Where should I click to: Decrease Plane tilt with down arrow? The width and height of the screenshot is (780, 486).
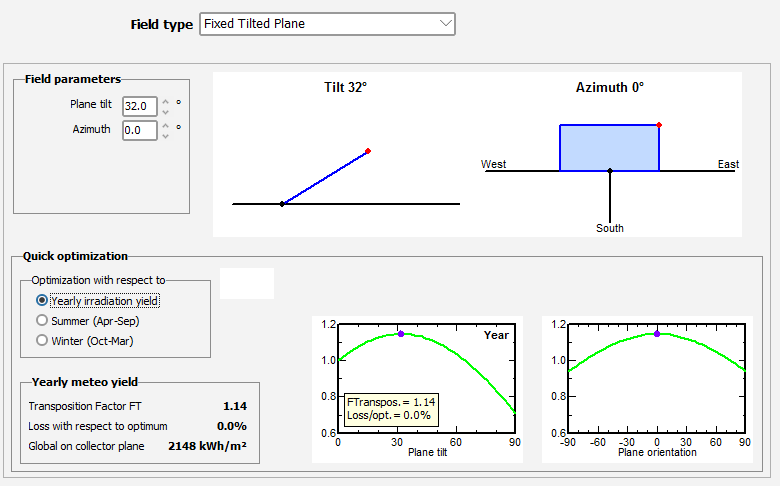pyautogui.click(x=166, y=112)
